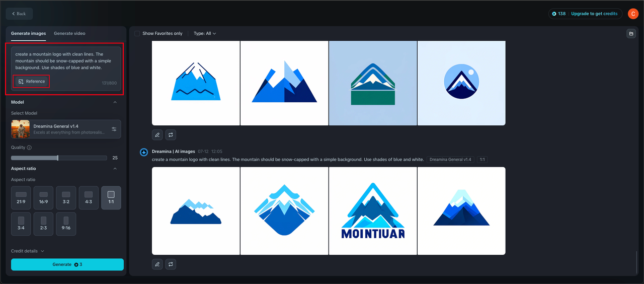
Task: Adjust the Quality slider
Action: point(59,158)
